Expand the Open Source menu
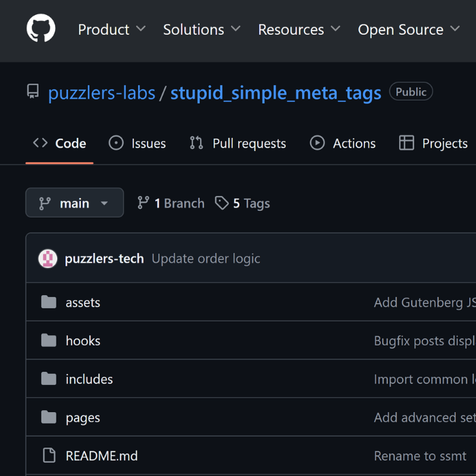Viewport: 476px width, 476px height. (408, 29)
